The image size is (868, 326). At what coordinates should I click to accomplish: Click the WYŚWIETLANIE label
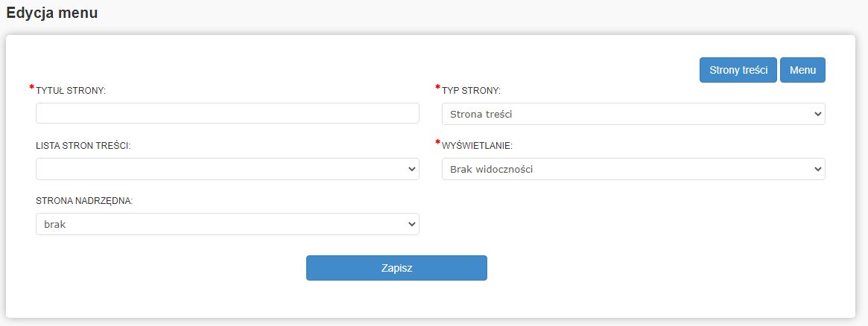coord(477,146)
